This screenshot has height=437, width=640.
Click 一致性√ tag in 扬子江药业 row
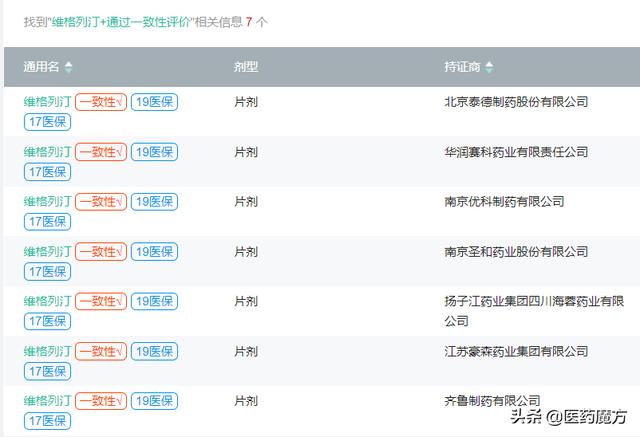(x=101, y=301)
